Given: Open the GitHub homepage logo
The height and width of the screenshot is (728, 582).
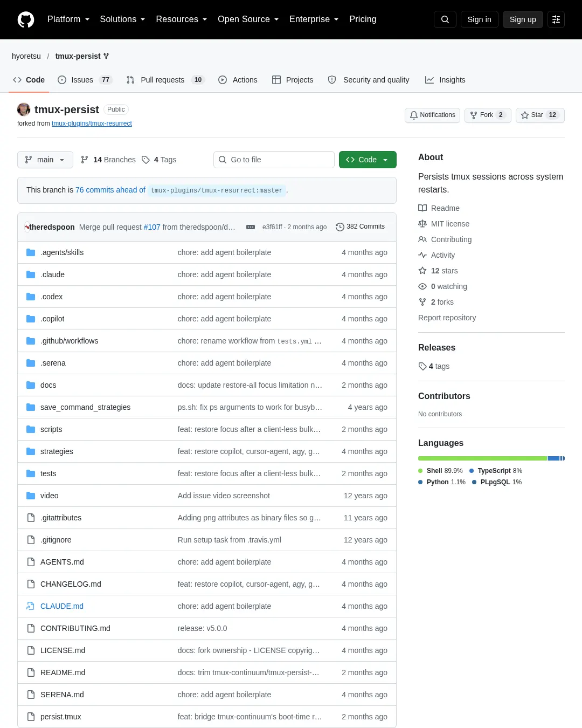Looking at the screenshot, I should pyautogui.click(x=26, y=19).
